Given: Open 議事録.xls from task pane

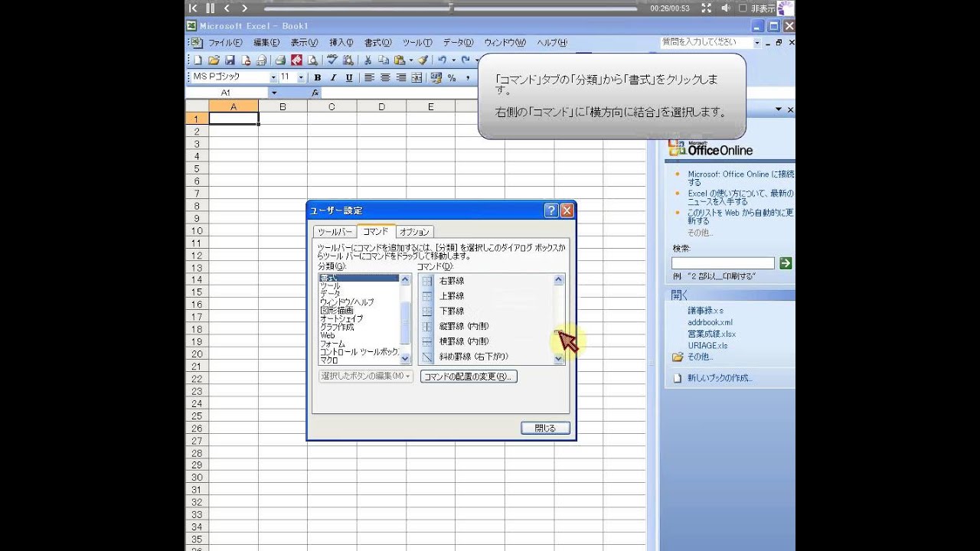Looking at the screenshot, I should [705, 311].
